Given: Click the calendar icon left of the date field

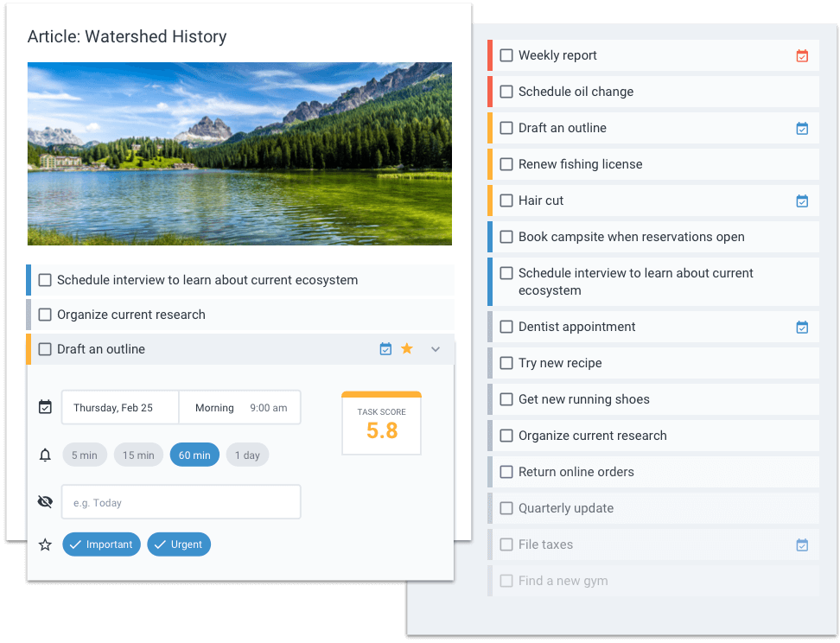Looking at the screenshot, I should pos(45,406).
